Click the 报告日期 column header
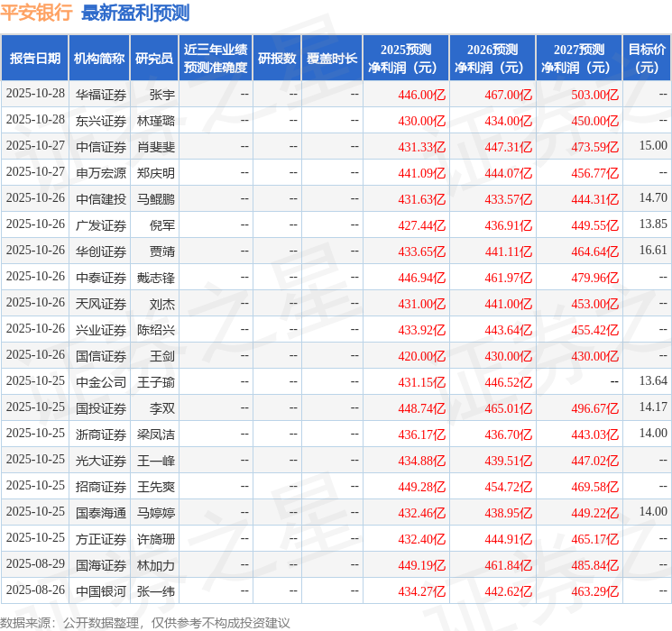 point(34,59)
